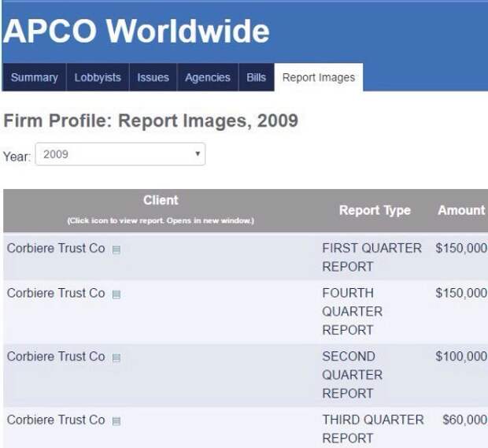
Task: Switch to the Summary tab
Action: pyautogui.click(x=34, y=77)
